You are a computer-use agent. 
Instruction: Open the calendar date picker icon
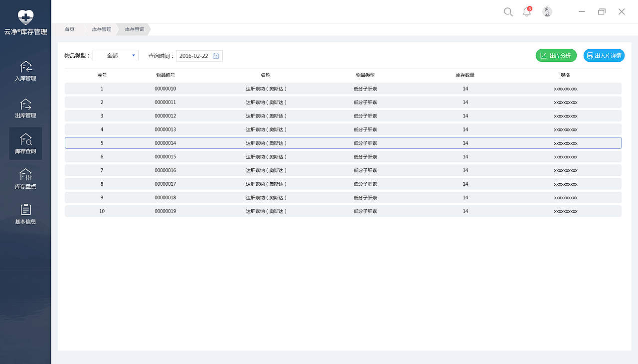point(216,56)
